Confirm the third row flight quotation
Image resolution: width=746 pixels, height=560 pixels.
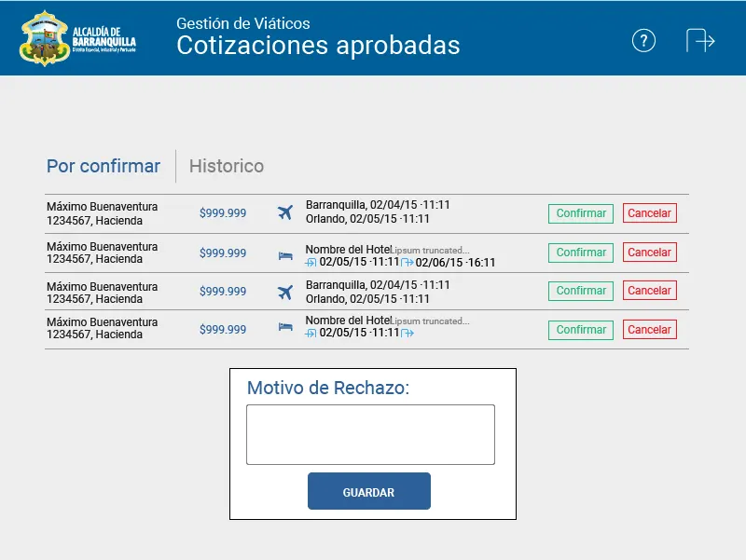(x=581, y=291)
